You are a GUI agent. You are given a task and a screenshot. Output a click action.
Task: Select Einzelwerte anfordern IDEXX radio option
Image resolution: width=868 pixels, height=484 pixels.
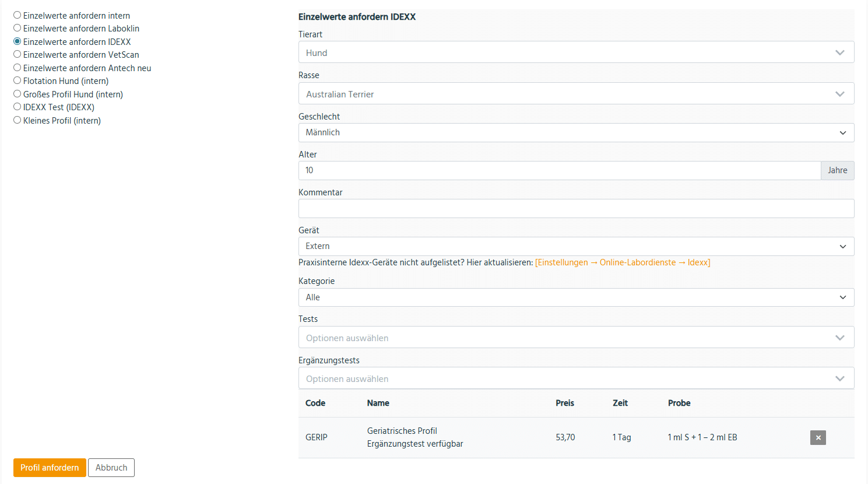(x=17, y=41)
